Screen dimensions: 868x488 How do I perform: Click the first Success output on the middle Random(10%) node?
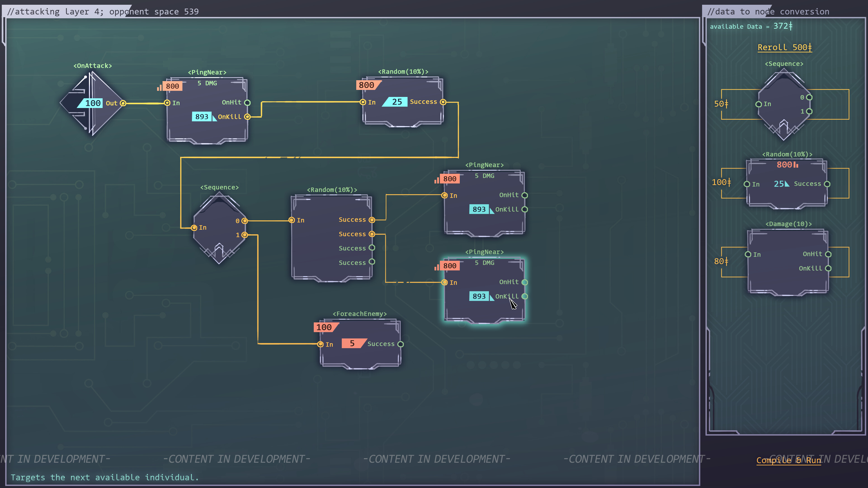[x=372, y=220]
